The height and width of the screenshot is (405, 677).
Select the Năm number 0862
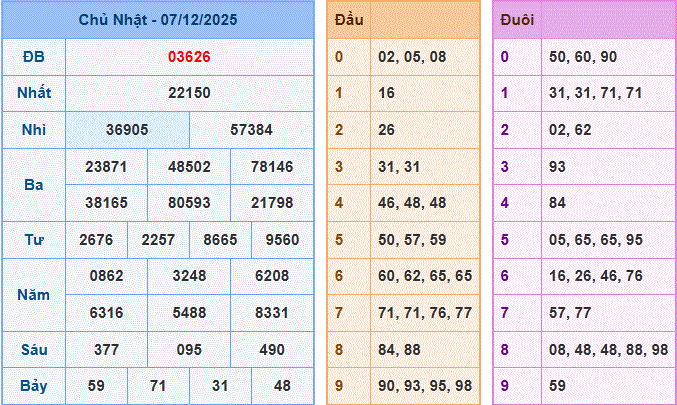(x=106, y=276)
